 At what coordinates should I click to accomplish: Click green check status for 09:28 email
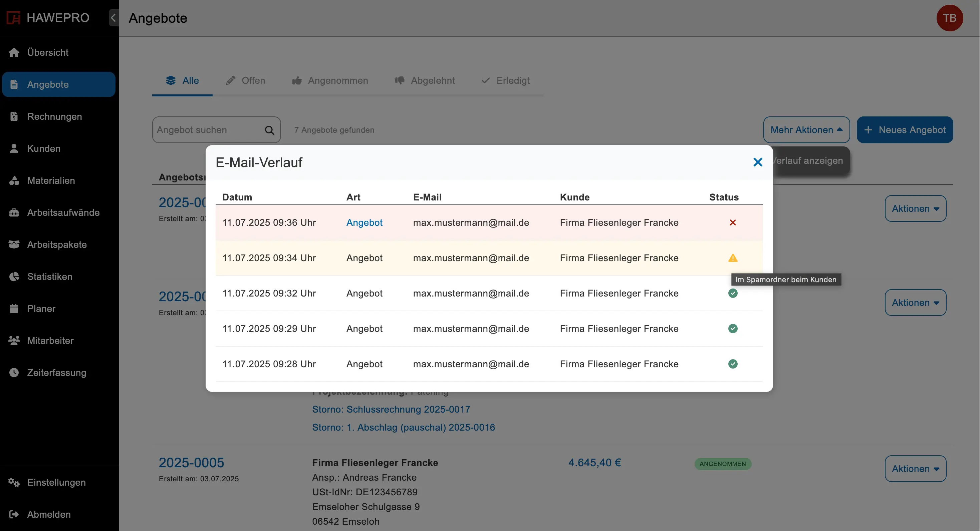[733, 364]
